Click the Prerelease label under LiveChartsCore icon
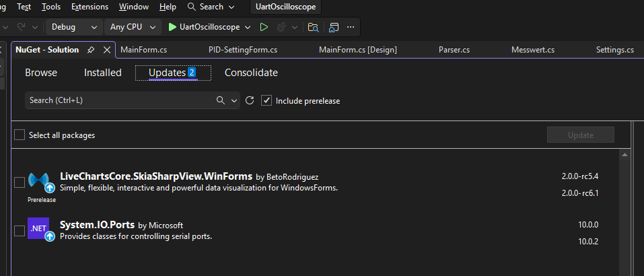The height and width of the screenshot is (276, 644). coord(42,200)
